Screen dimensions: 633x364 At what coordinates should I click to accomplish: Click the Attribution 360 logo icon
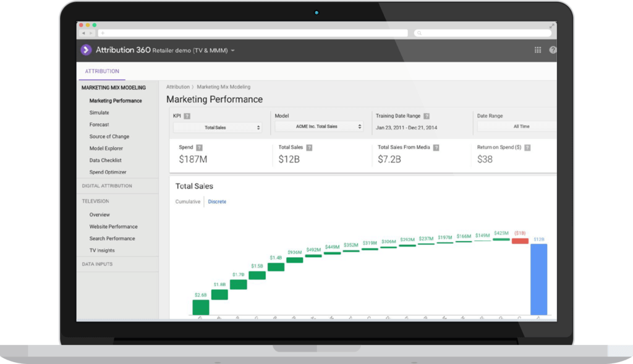86,50
